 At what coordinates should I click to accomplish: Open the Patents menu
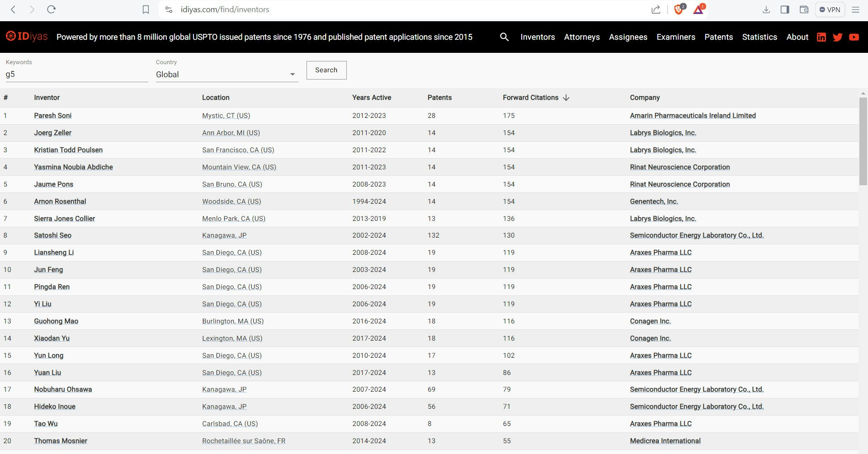[718, 37]
